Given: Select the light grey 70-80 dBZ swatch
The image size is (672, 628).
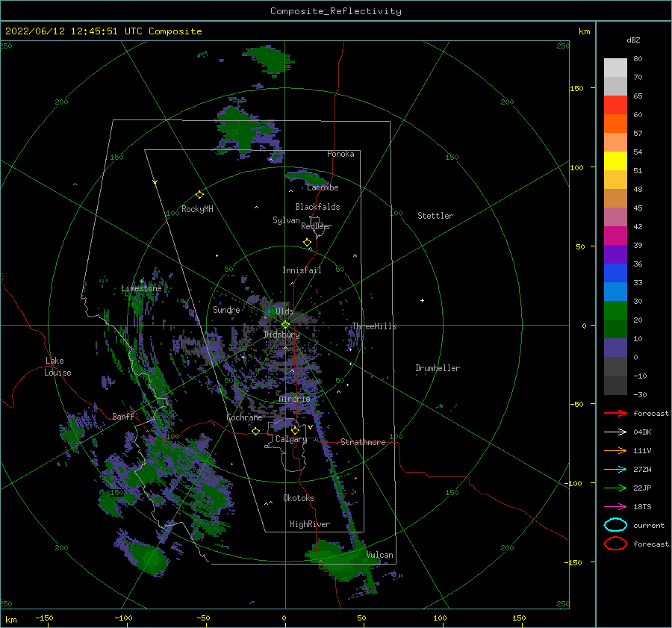Looking at the screenshot, I should point(615,67).
